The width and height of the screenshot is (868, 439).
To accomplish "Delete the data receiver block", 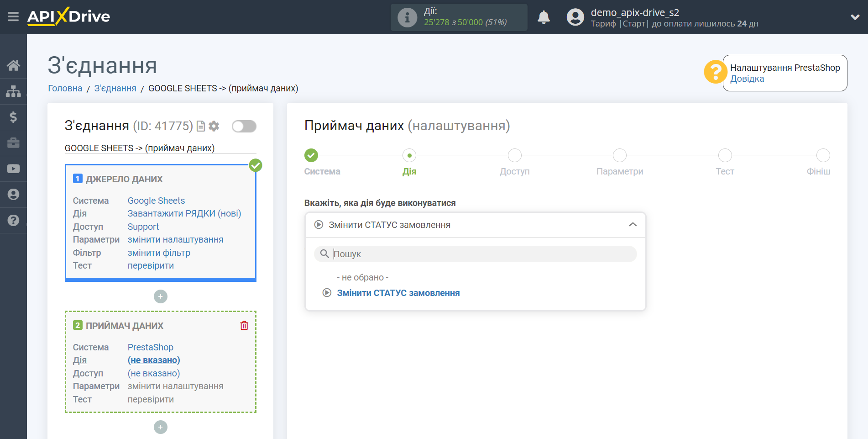I will pos(244,325).
